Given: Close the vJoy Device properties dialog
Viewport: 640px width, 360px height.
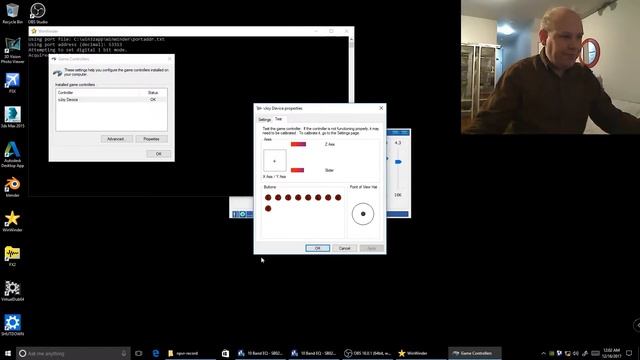Looking at the screenshot, I should (381, 108).
